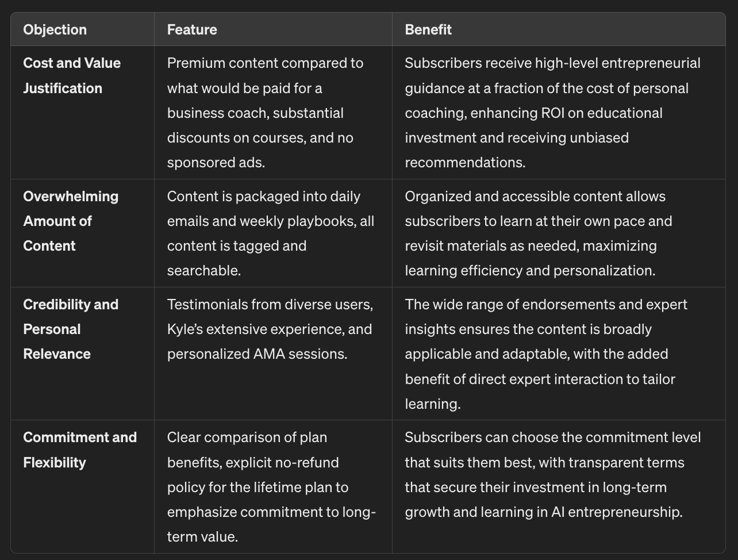Select the Commitment and Flexibility cell
This screenshot has width=738, height=560.
pos(80,450)
